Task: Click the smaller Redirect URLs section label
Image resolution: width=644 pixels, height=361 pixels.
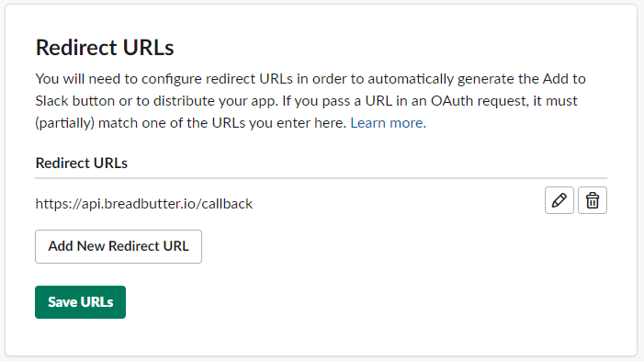Action: point(82,164)
